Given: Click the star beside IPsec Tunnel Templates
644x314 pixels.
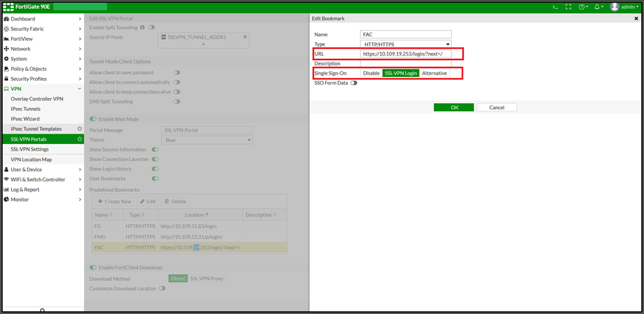Looking at the screenshot, I should click(x=80, y=129).
